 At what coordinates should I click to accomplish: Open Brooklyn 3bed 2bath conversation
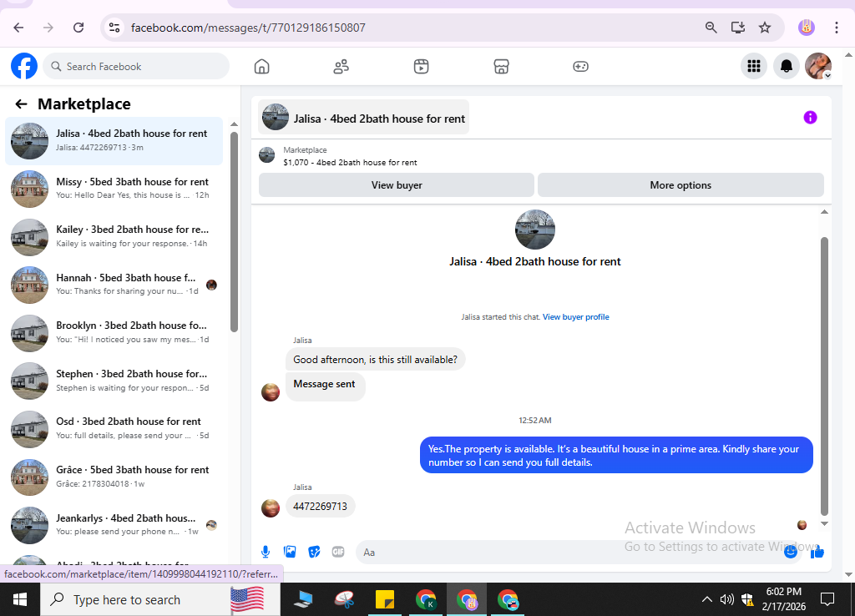tap(114, 332)
